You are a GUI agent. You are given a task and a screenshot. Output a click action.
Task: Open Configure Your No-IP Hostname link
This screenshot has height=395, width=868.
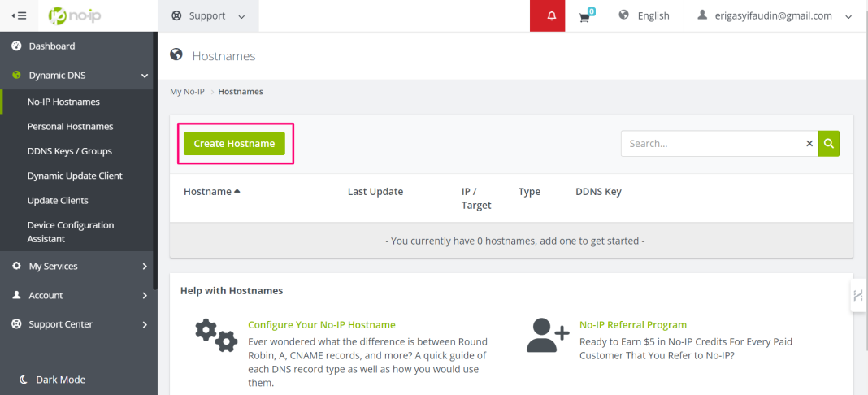321,324
